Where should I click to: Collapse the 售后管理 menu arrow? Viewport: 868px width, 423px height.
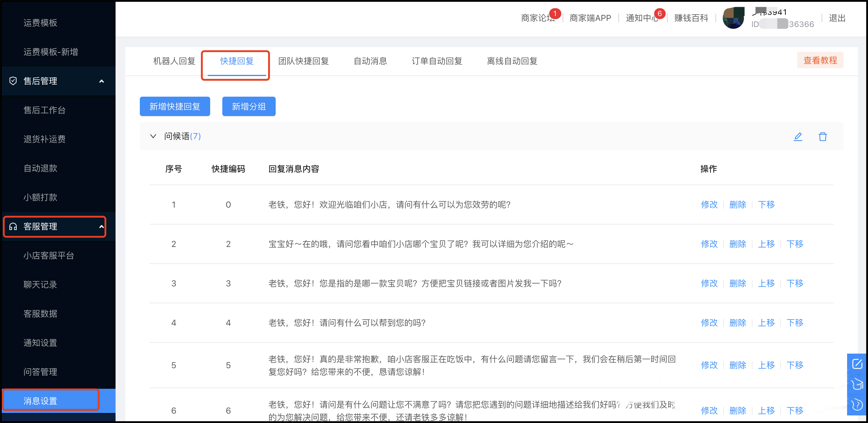pyautogui.click(x=101, y=81)
